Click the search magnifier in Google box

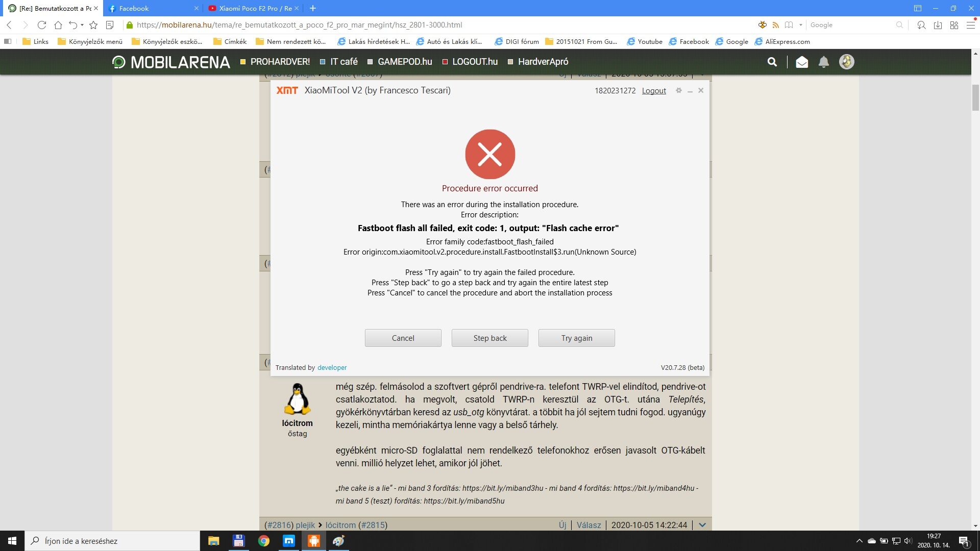click(899, 24)
